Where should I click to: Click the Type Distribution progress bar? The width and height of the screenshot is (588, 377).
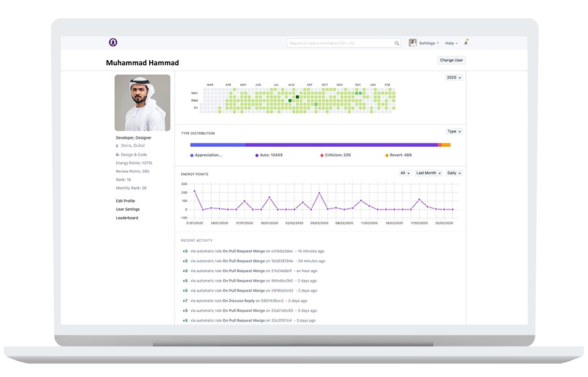[x=321, y=145]
